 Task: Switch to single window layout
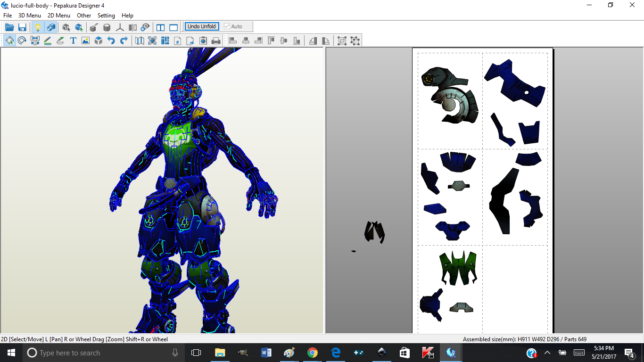[x=173, y=27]
